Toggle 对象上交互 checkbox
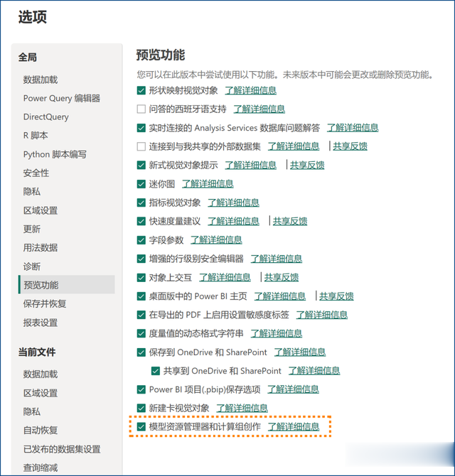Image resolution: width=455 pixels, height=476 pixels. point(141,278)
